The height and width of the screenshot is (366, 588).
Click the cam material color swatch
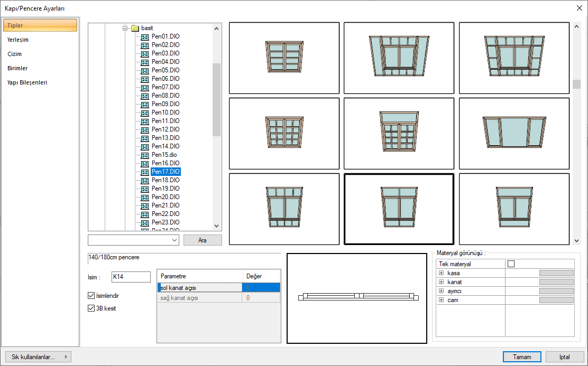pos(556,300)
